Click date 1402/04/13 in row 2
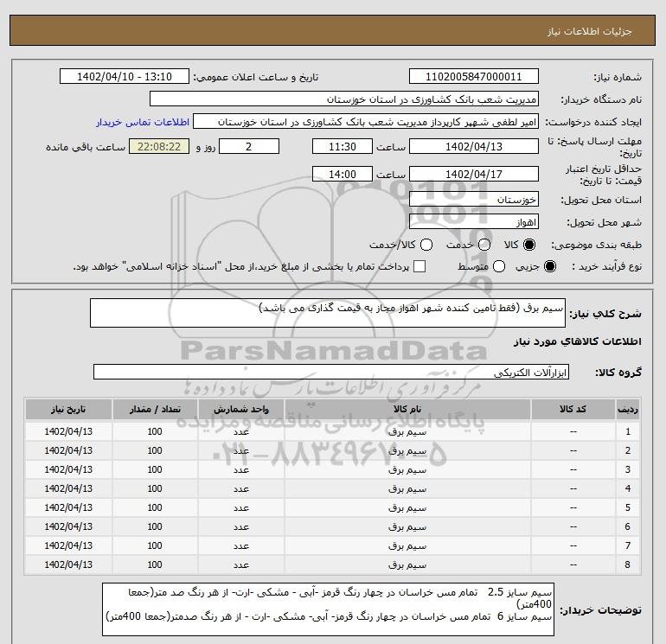This screenshot has height=644, width=666. tap(68, 451)
